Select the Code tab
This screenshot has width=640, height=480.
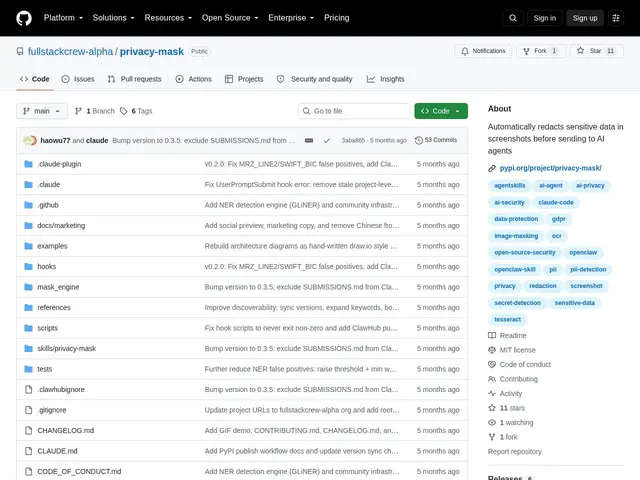click(35, 79)
